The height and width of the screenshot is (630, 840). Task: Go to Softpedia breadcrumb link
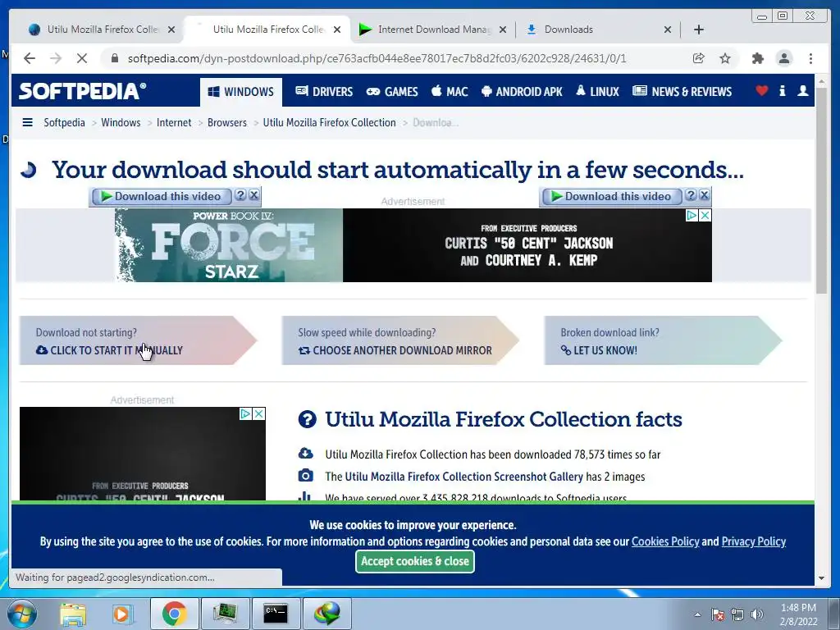64,123
